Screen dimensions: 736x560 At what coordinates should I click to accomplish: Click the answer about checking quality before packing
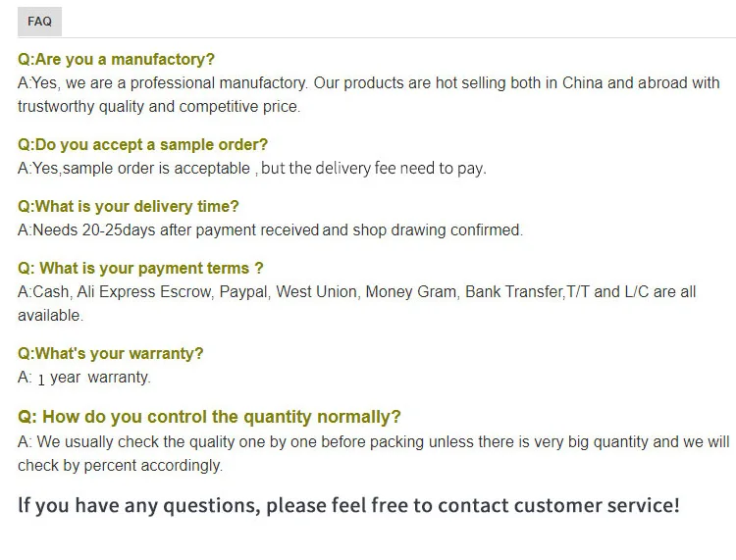[373, 442]
